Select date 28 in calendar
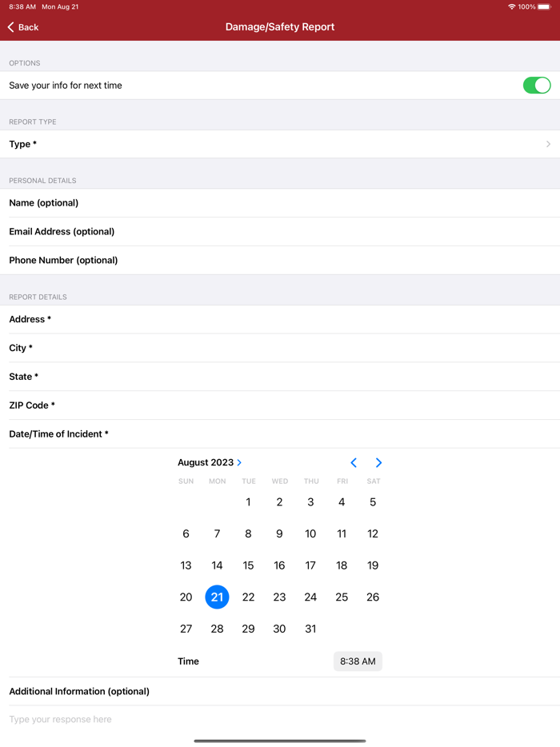 [x=217, y=629]
